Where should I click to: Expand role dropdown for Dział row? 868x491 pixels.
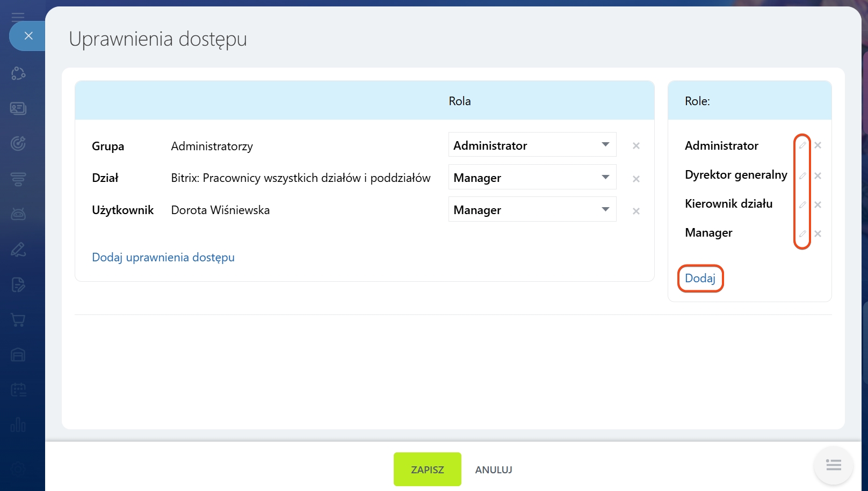[532, 178]
